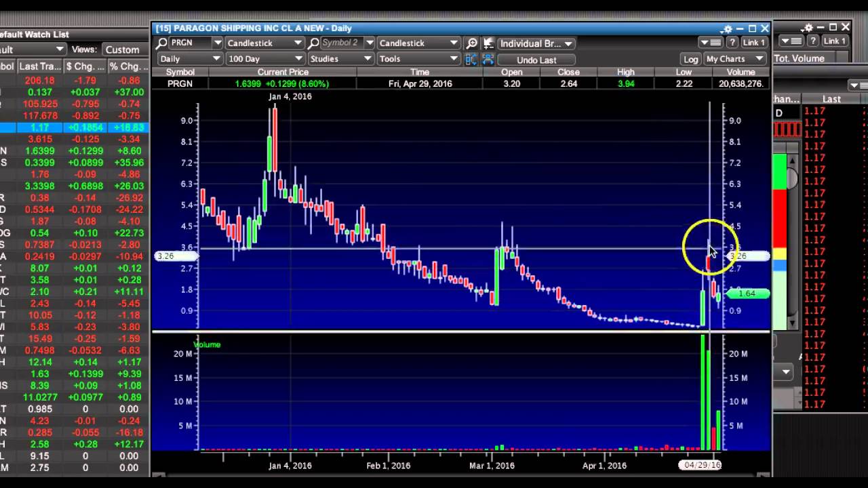Image resolution: width=868 pixels, height=488 pixels.
Task: Open the Views Custom dropdown in watch list
Action: 124,49
